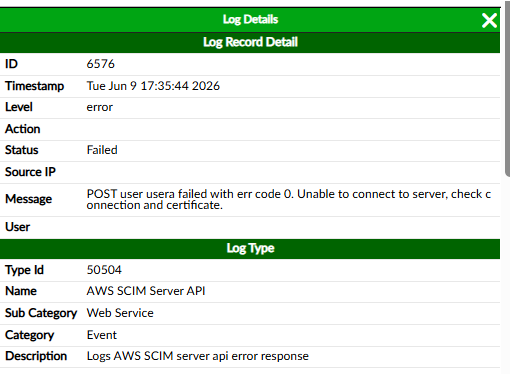This screenshot has height=374, width=510.
Task: Click the Timestamp field label
Action: 34,86
